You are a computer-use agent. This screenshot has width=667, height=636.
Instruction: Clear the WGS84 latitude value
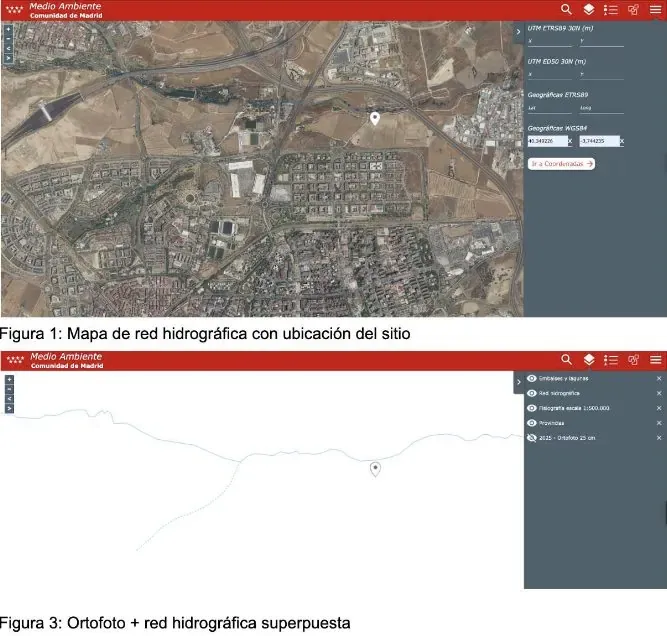[x=570, y=141]
